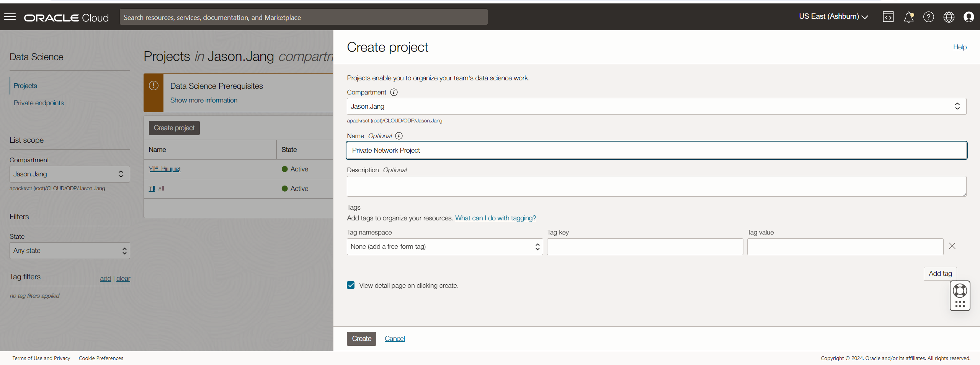
Task: Click clear in Tag filters
Action: coord(123,279)
